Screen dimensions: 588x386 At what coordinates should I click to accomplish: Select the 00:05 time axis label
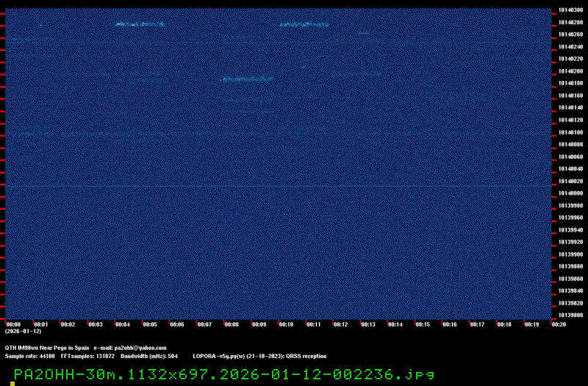[x=150, y=324]
